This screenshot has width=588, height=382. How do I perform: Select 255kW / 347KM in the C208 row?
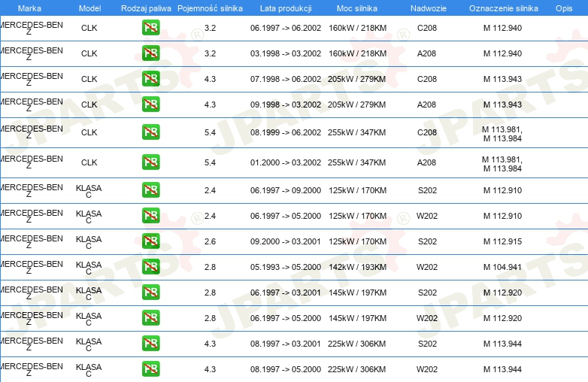coord(356,132)
